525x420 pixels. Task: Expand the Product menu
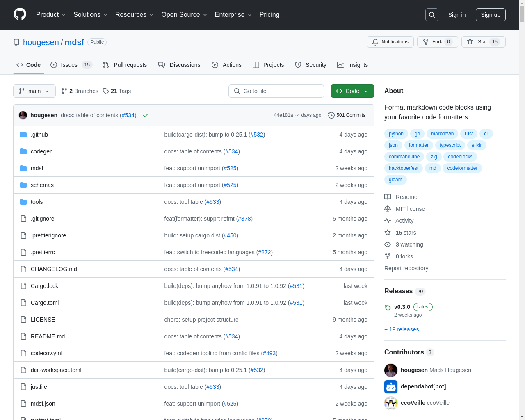coord(51,15)
